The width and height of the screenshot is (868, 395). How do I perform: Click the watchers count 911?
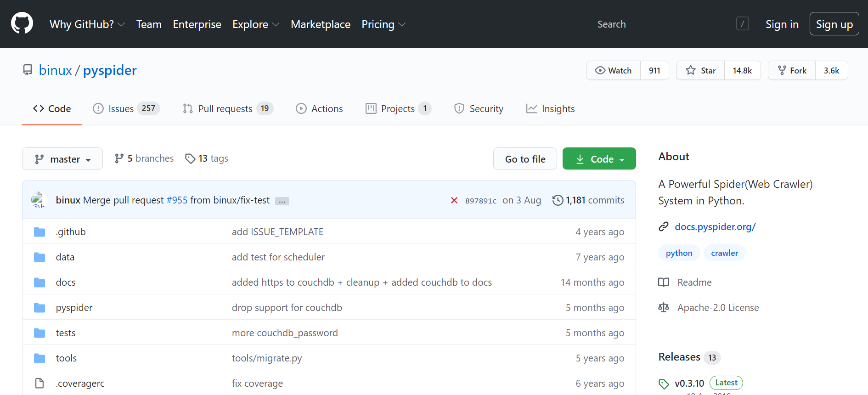tap(654, 70)
